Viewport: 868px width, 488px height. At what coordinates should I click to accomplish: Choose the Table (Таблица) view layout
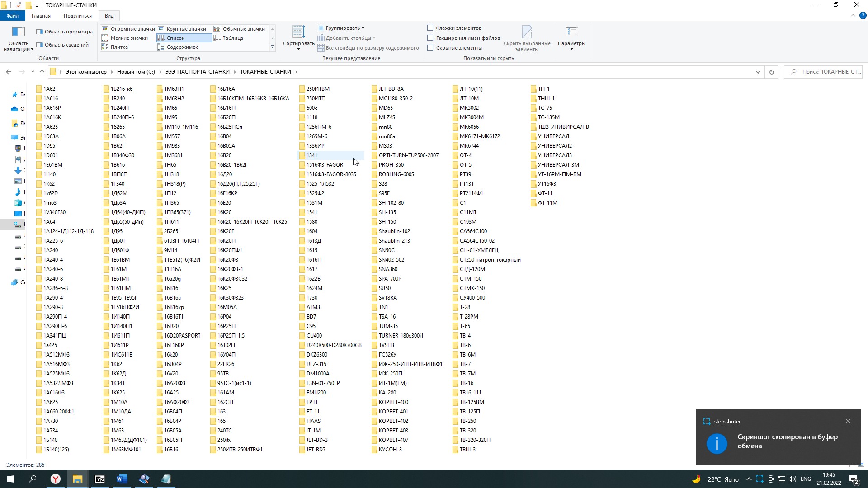pos(232,38)
